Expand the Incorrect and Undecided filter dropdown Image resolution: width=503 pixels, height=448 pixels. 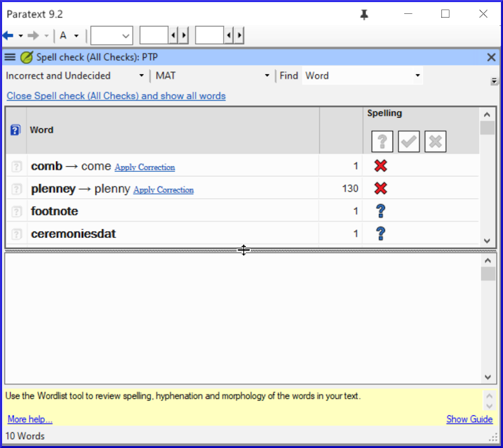141,76
